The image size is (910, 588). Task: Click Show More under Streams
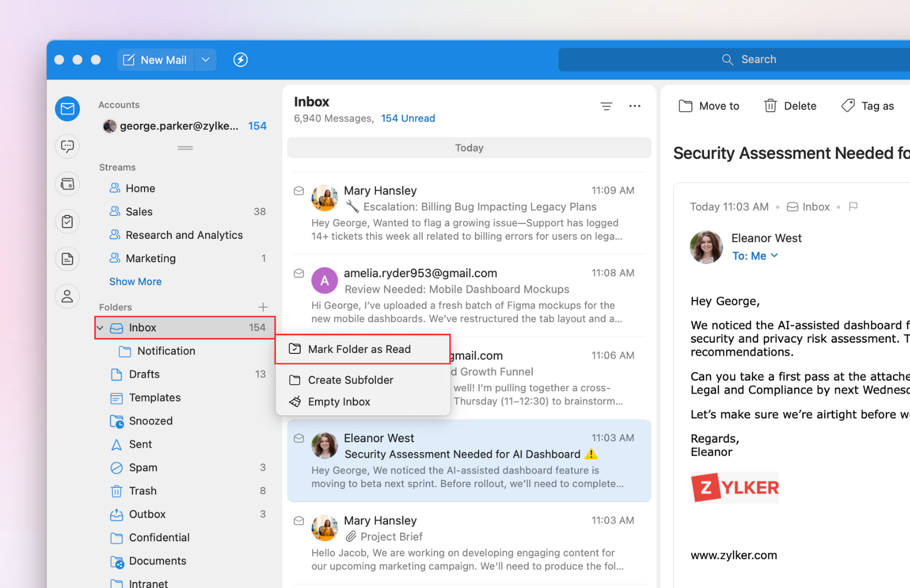(135, 282)
